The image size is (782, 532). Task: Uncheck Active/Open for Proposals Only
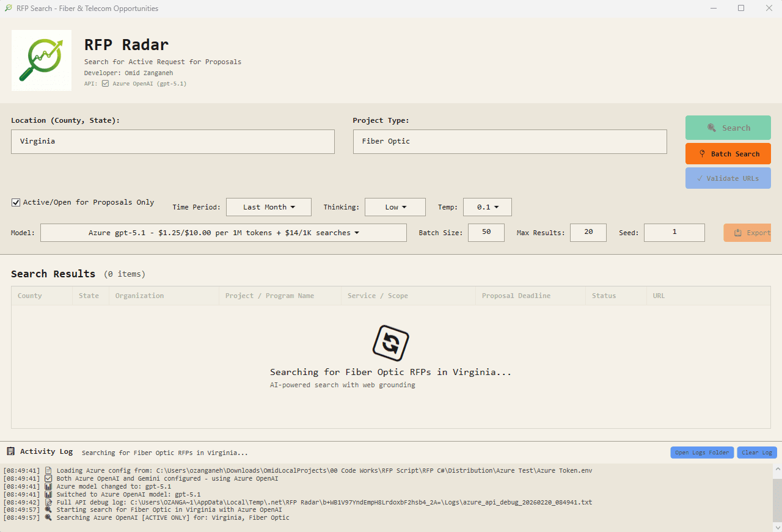15,202
